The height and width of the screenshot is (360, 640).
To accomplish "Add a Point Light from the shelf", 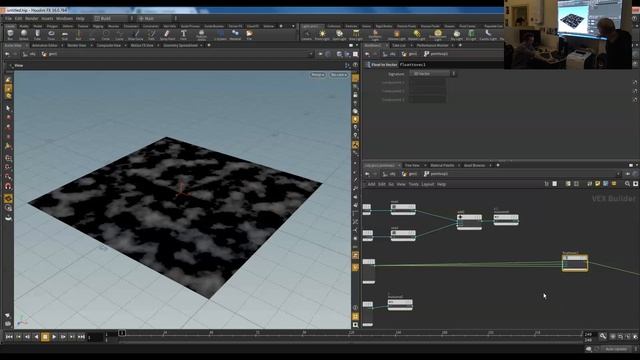I will 322,35.
